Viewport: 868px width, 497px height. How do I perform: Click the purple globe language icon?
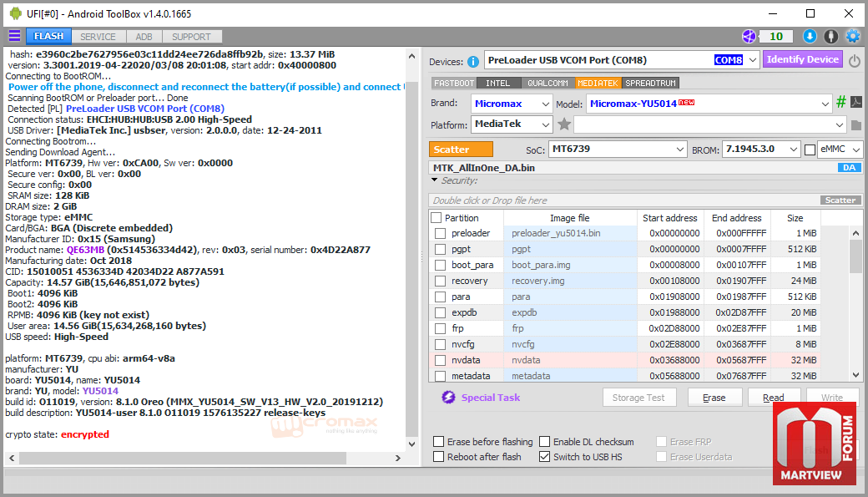pyautogui.click(x=749, y=37)
